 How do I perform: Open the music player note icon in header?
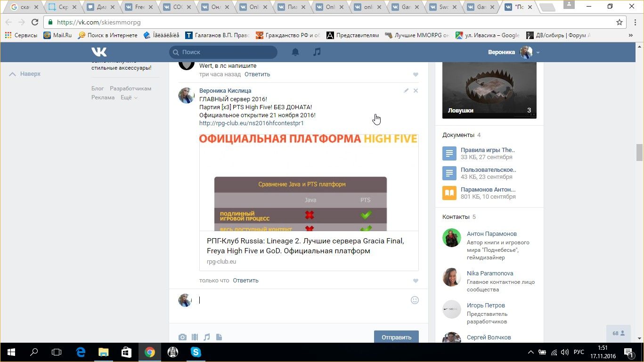[317, 52]
